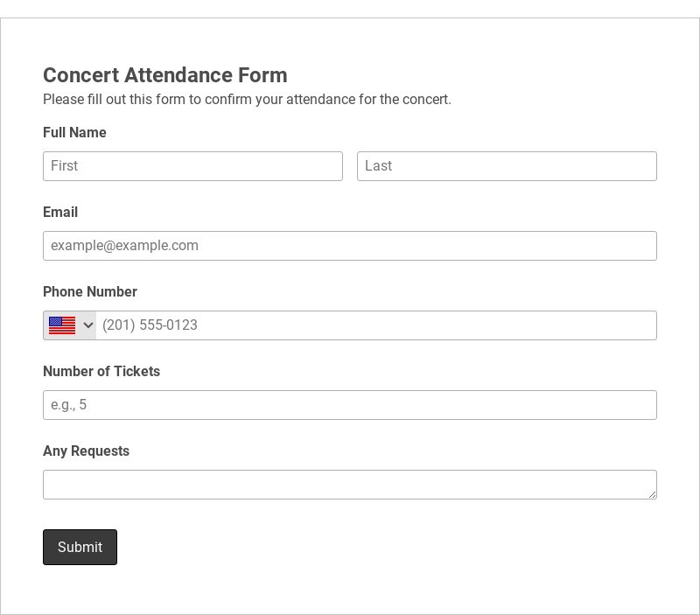Open the phone country flag dropdown

tap(70, 325)
